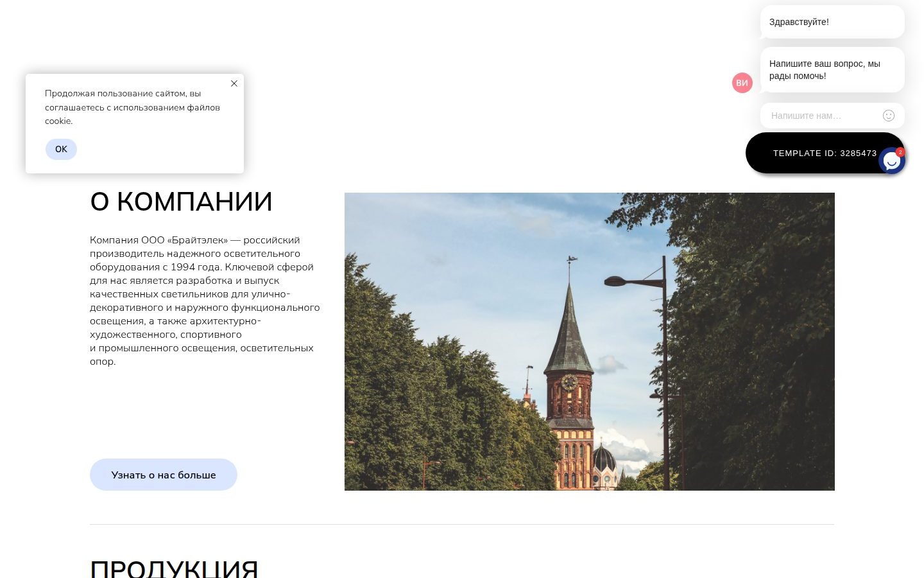924x578 pixels.
Task: Click the emoji smiley icon in chat
Action: coord(889,116)
